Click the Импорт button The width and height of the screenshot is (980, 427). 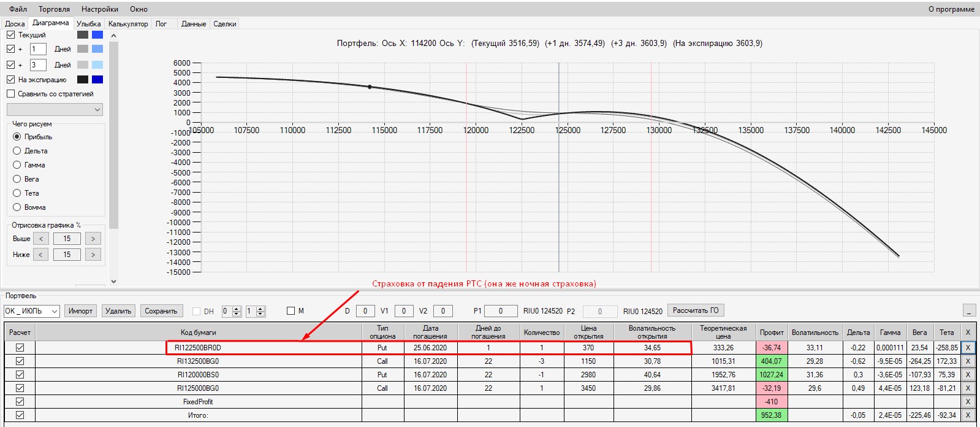[x=80, y=312]
